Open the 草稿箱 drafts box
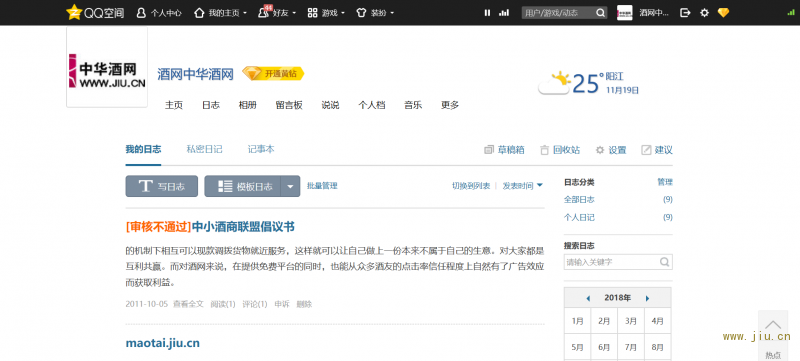 (504, 150)
